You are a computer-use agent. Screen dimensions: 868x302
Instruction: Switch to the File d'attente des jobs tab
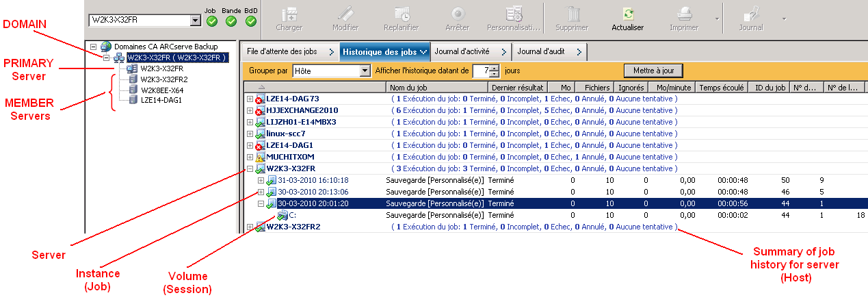pyautogui.click(x=290, y=51)
